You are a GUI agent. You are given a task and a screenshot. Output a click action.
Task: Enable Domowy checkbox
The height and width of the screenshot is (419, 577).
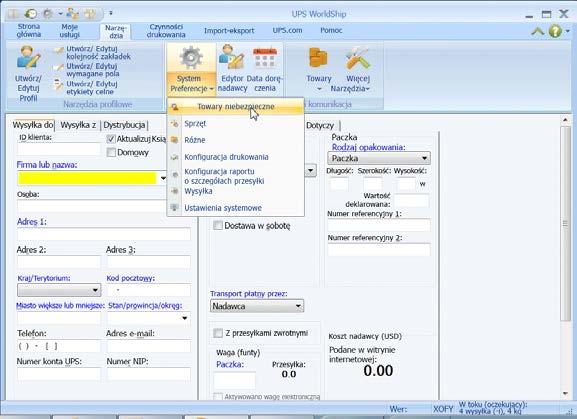click(x=111, y=152)
